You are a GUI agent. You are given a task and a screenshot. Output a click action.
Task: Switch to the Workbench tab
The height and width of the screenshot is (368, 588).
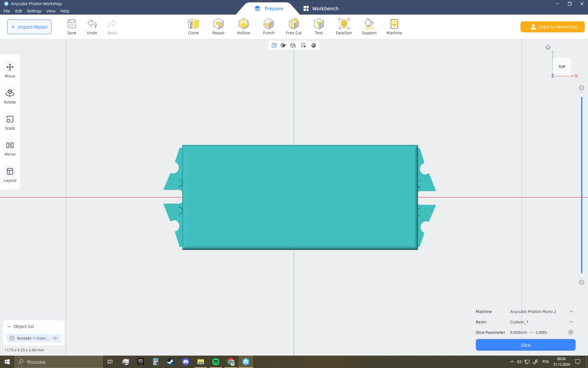pyautogui.click(x=321, y=8)
